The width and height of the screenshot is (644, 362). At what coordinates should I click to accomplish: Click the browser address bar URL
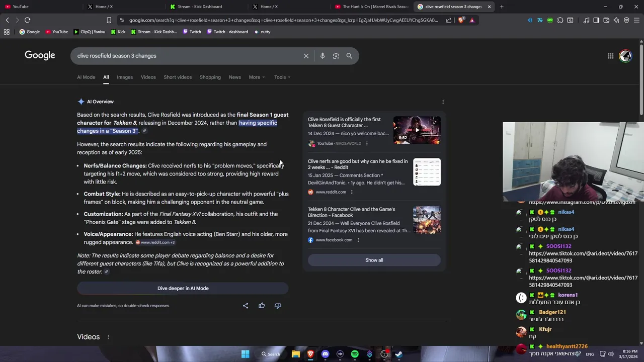[x=283, y=20]
